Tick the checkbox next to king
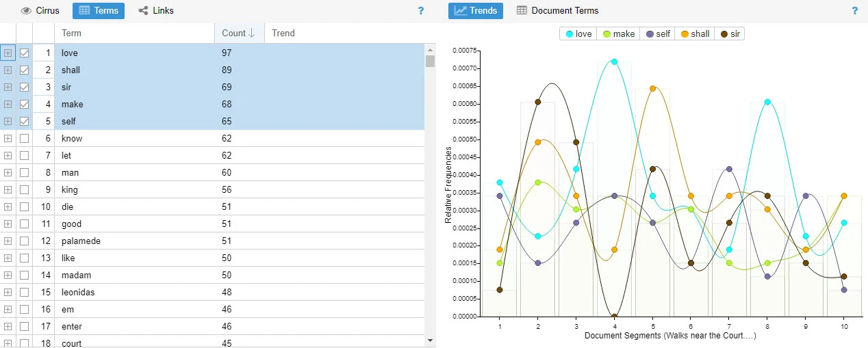This screenshot has height=348, width=868. tap(25, 189)
